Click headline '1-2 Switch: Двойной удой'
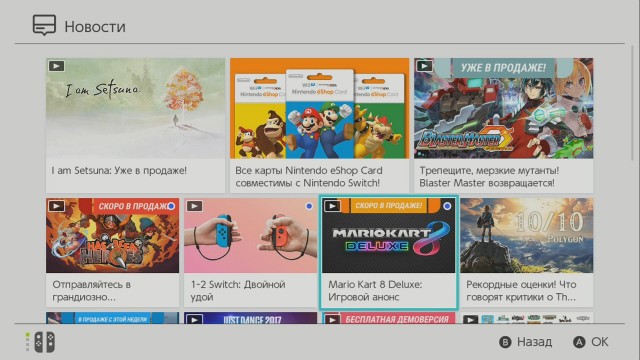The width and height of the screenshot is (640, 360). click(x=238, y=290)
